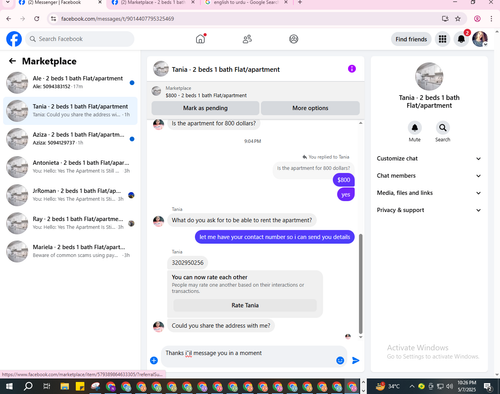This screenshot has height=394, width=500.
Task: Expand Chat members section
Action: (x=429, y=176)
